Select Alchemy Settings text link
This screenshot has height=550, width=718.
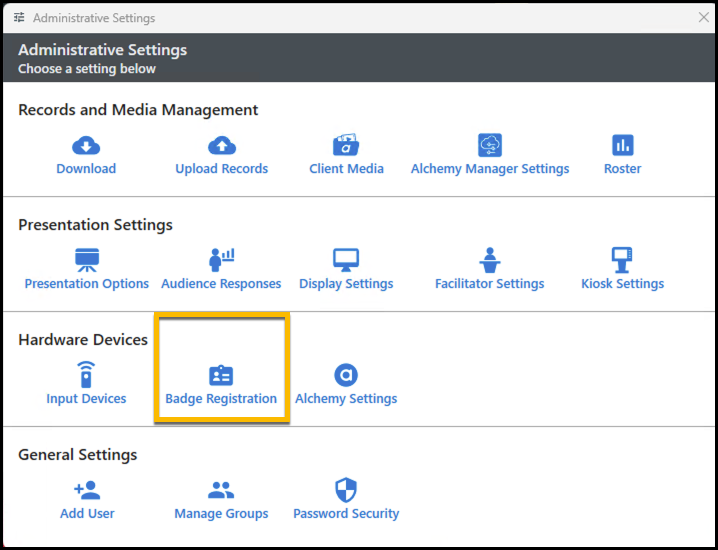pyautogui.click(x=346, y=399)
